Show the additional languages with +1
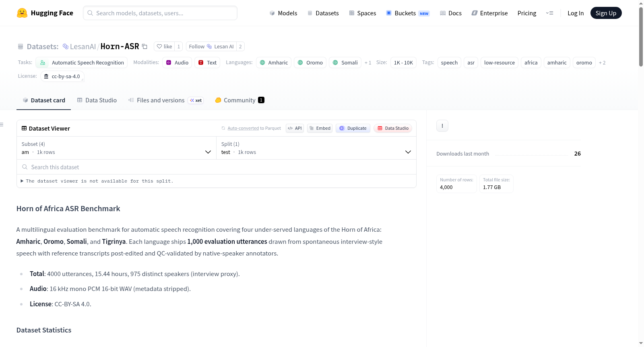The height and width of the screenshot is (347, 644). [x=368, y=62]
